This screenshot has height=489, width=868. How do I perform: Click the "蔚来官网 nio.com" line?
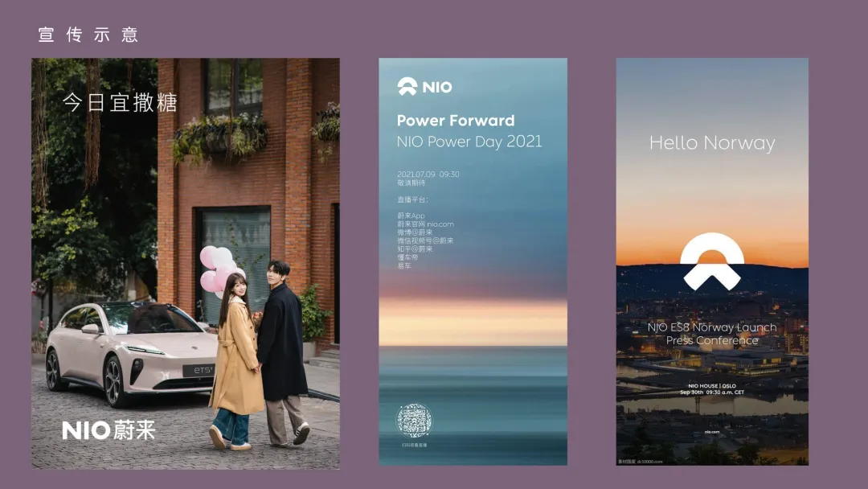pos(425,224)
